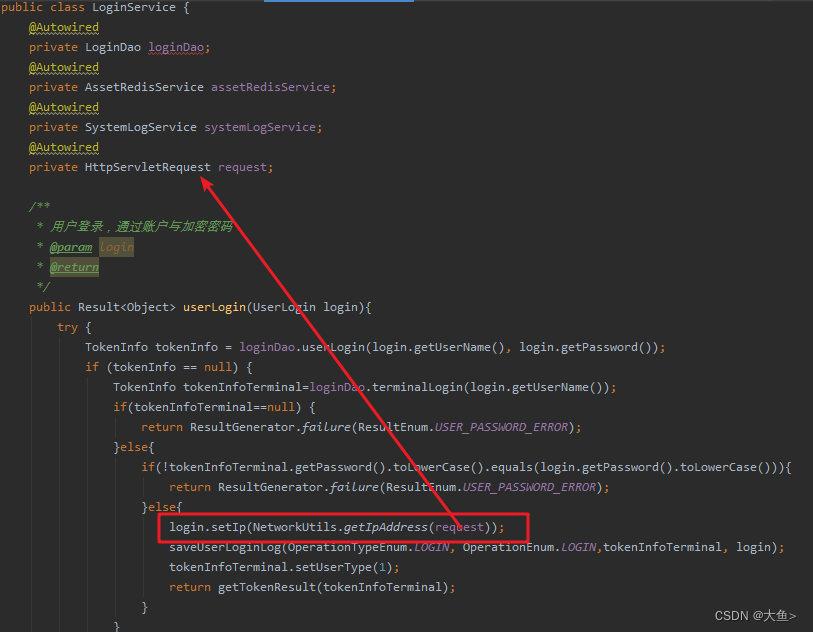Click the assetRedisService field reference
The height and width of the screenshot is (632, 813).
click(x=272, y=87)
